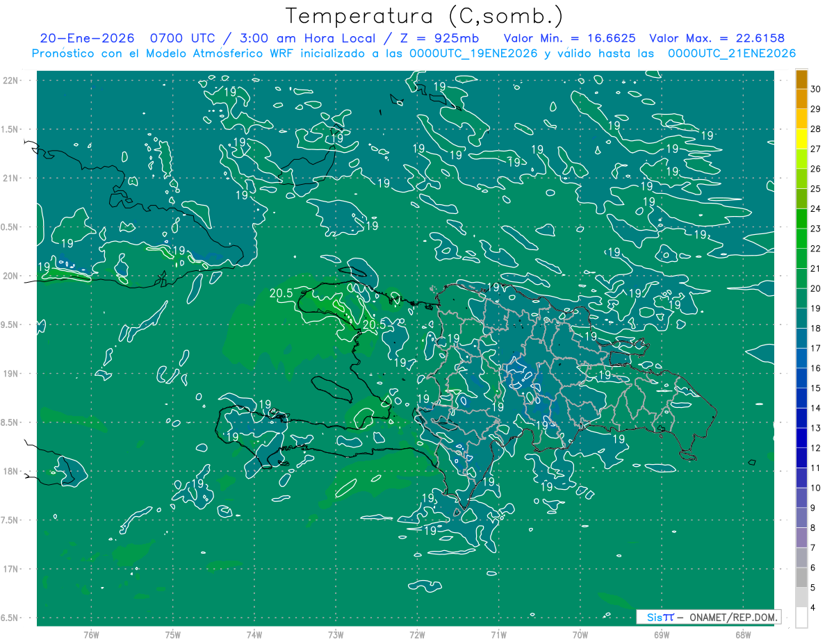Click the '68W' longitude axis label
This screenshot has width=834, height=644.
pos(743,635)
